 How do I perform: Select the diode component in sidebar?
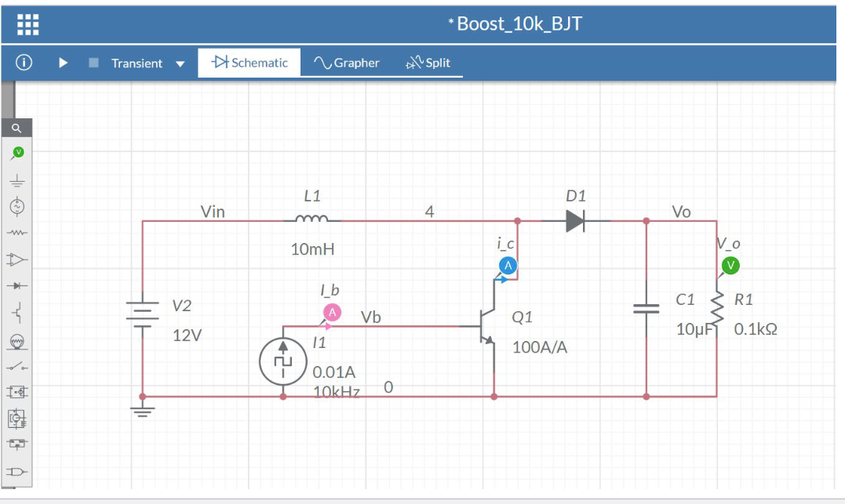coord(17,285)
